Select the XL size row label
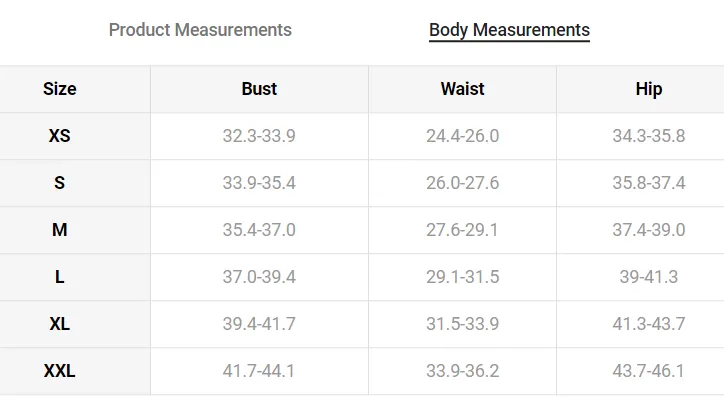 pos(60,324)
